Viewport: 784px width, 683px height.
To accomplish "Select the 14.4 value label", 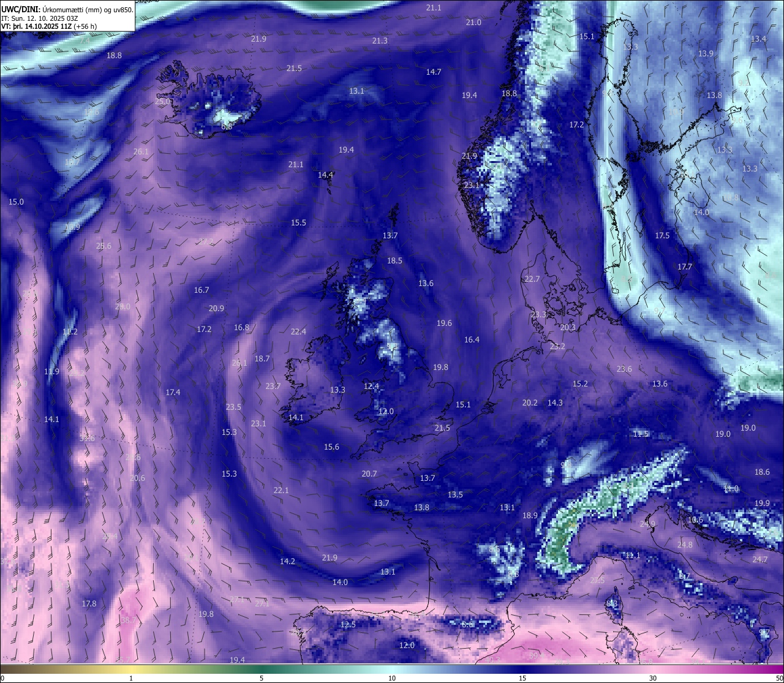I will point(325,175).
